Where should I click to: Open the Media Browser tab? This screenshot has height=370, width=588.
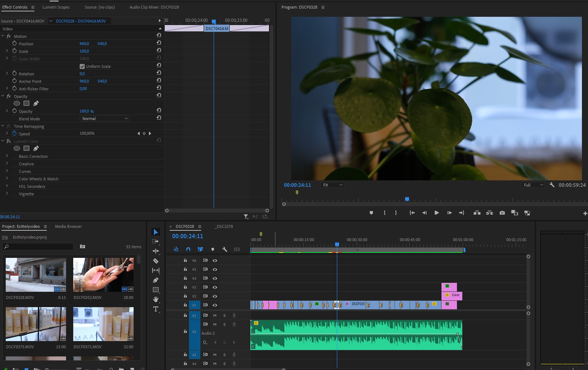[x=68, y=226]
